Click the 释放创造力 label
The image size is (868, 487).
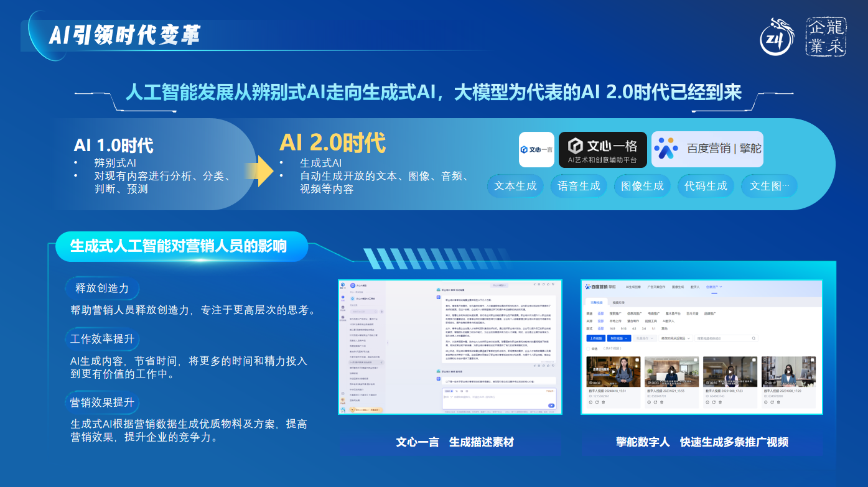(x=102, y=289)
